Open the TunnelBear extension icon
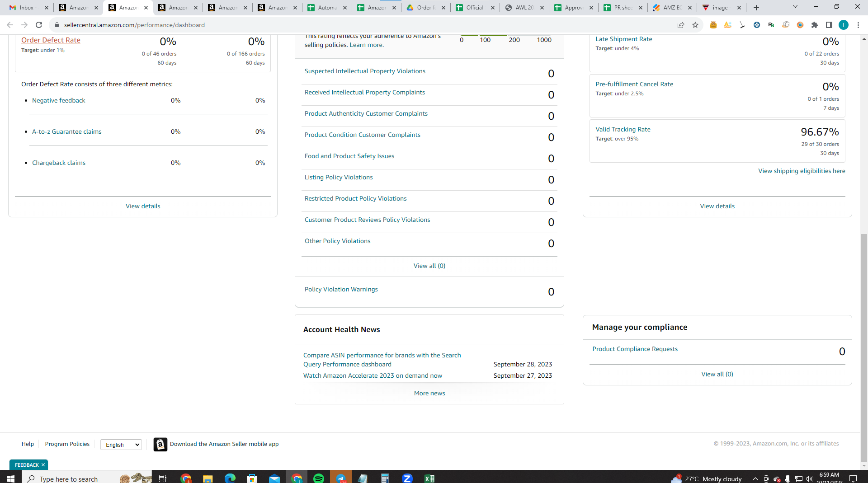The image size is (868, 483). [x=713, y=25]
